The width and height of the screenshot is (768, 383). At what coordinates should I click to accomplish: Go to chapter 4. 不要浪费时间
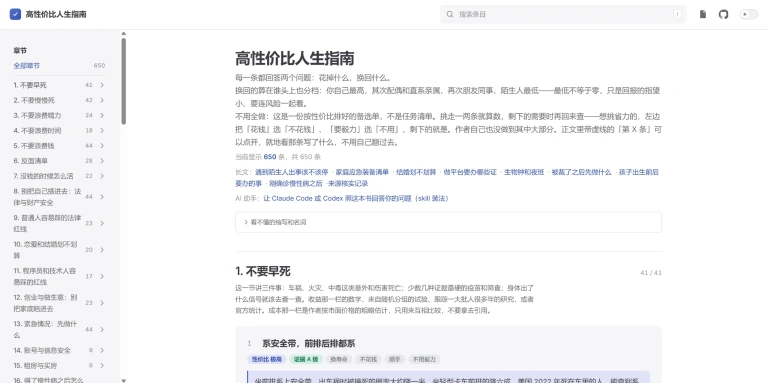(x=37, y=130)
